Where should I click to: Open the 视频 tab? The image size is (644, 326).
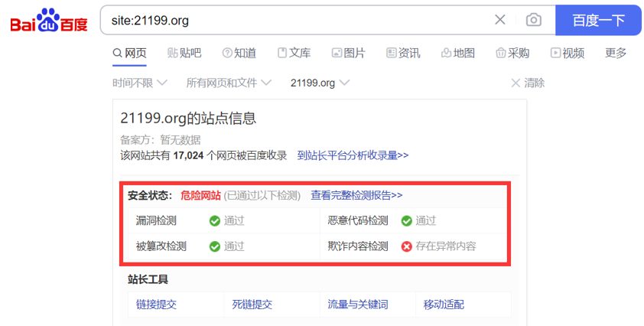[568, 53]
